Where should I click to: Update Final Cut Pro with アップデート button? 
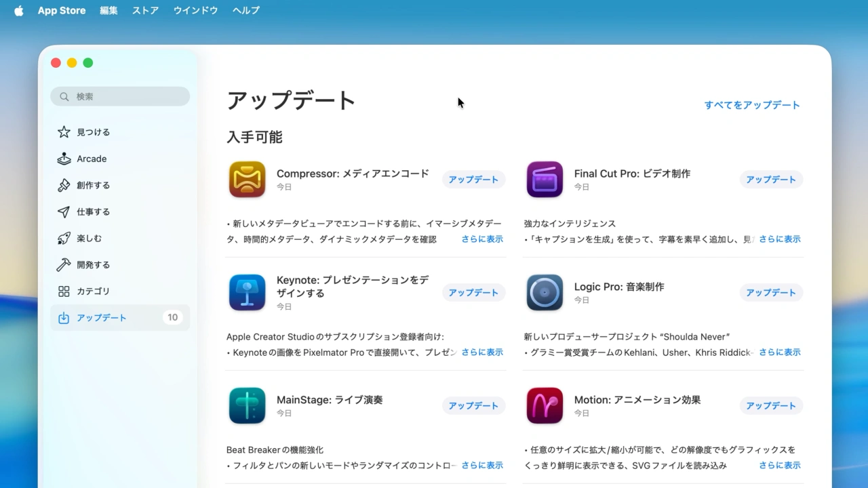tap(771, 180)
